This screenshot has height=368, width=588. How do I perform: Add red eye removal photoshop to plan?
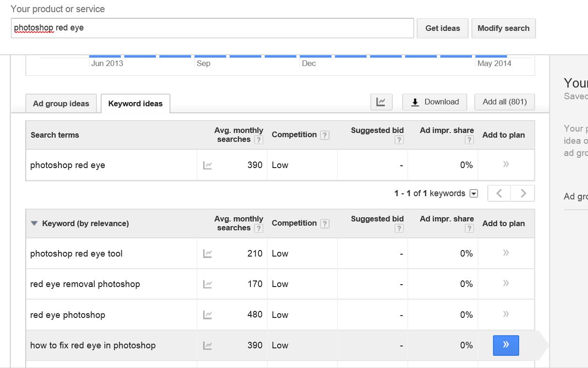[x=506, y=283]
